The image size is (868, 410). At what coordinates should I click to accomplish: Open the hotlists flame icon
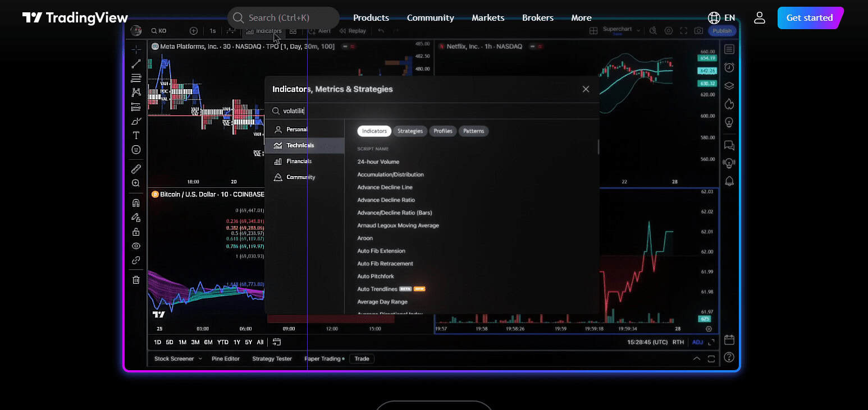[729, 104]
